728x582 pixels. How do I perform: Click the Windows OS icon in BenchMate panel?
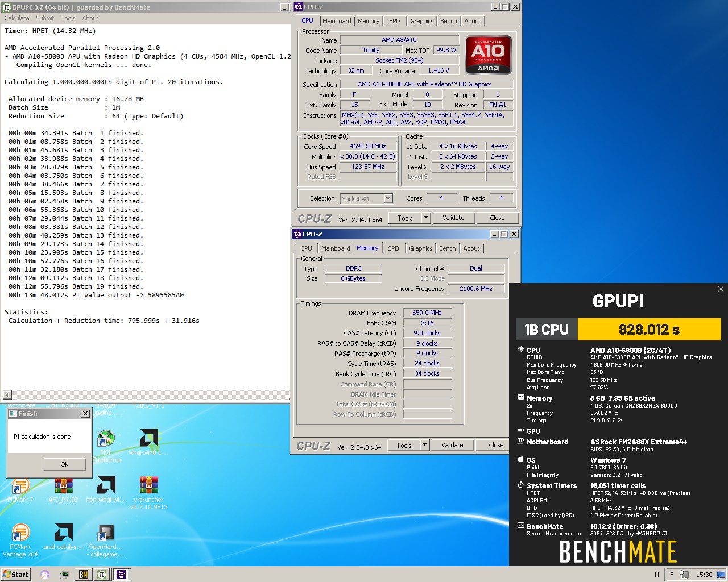[x=520, y=459]
